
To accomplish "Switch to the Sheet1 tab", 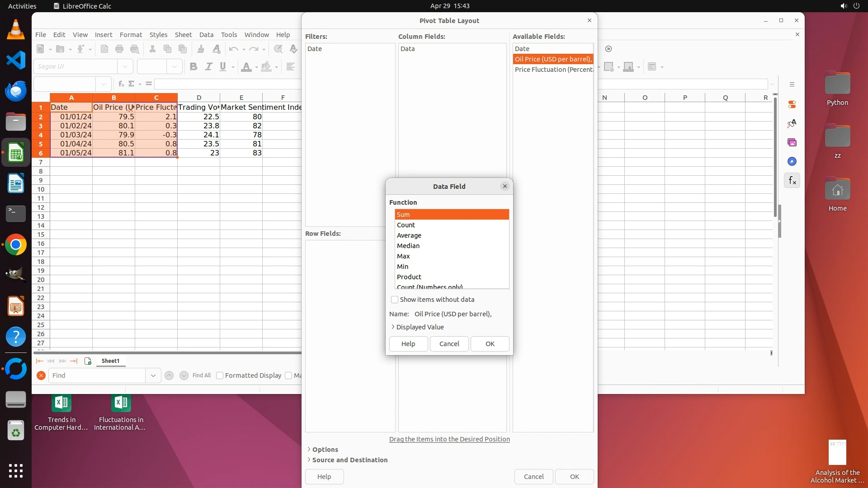I will pyautogui.click(x=110, y=361).
